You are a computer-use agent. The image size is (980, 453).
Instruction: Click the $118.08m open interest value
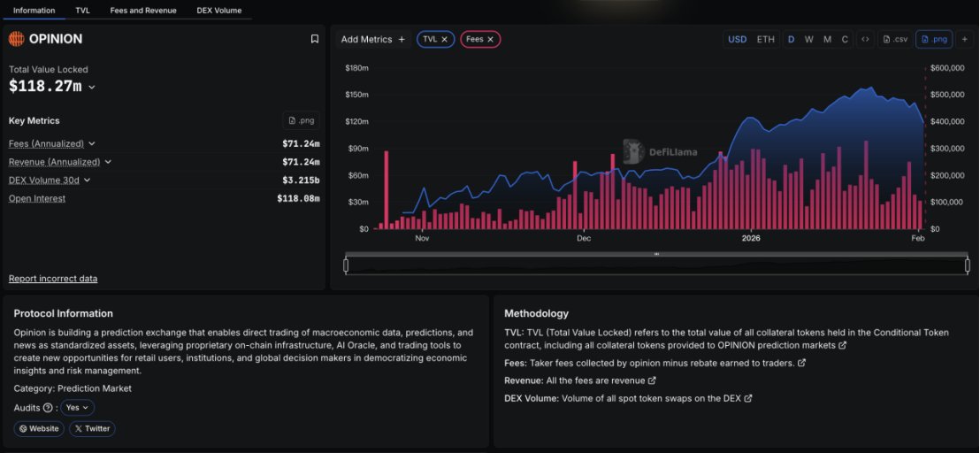[x=298, y=198]
